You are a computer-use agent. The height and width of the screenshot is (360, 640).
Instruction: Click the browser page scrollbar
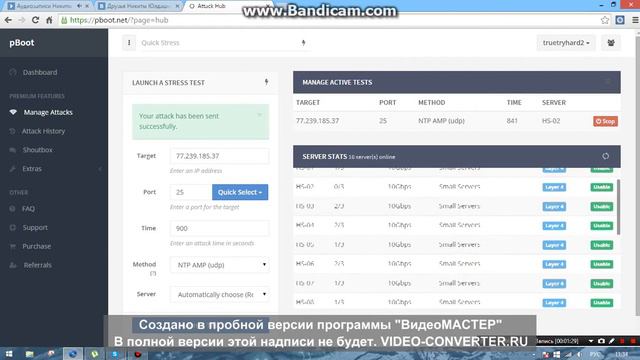(x=638, y=176)
